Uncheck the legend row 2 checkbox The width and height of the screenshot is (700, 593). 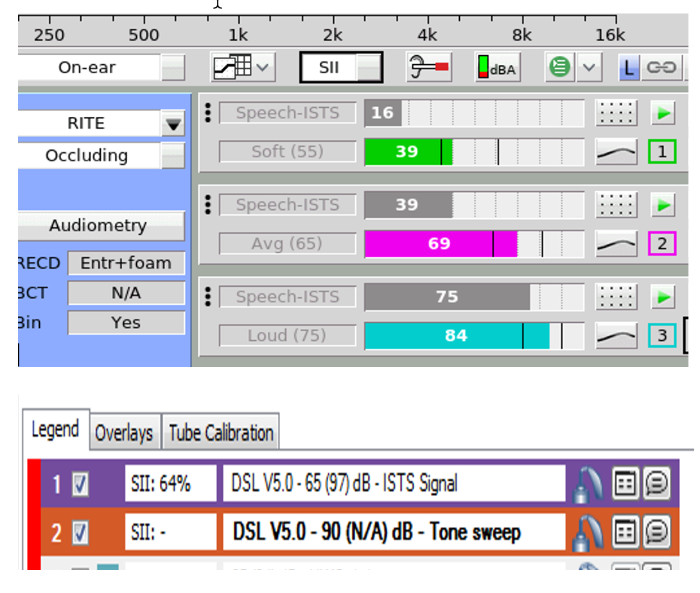coord(80,533)
